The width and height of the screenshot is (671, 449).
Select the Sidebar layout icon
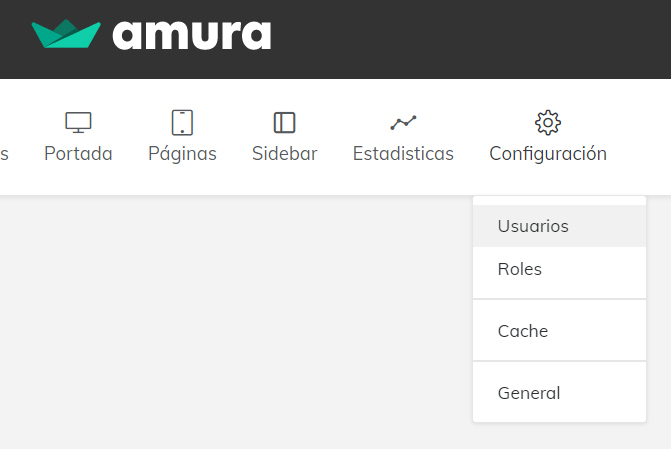[x=285, y=122]
